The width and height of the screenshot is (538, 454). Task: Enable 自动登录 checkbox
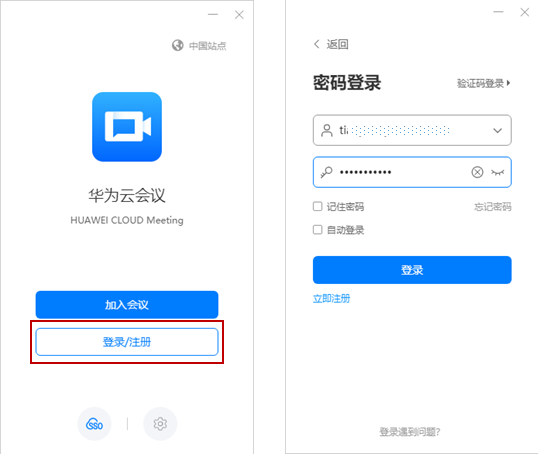318,230
